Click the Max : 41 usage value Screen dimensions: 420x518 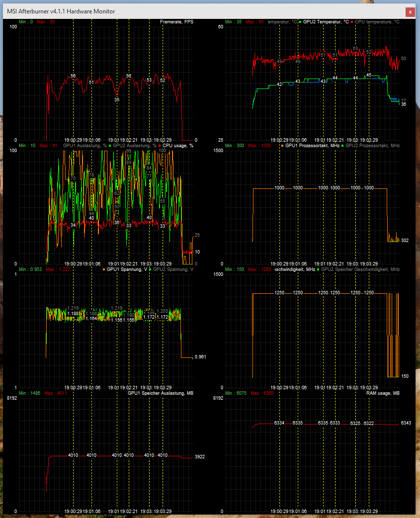[x=48, y=146]
